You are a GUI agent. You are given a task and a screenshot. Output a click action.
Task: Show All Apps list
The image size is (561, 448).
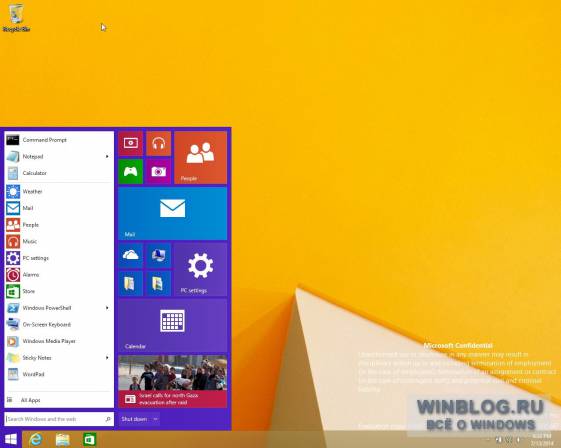(x=59, y=400)
